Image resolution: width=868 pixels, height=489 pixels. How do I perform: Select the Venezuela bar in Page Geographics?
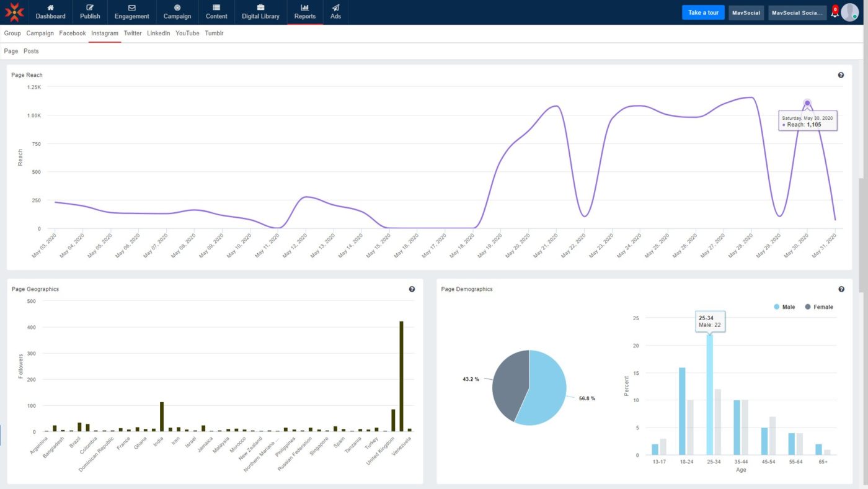403,372
